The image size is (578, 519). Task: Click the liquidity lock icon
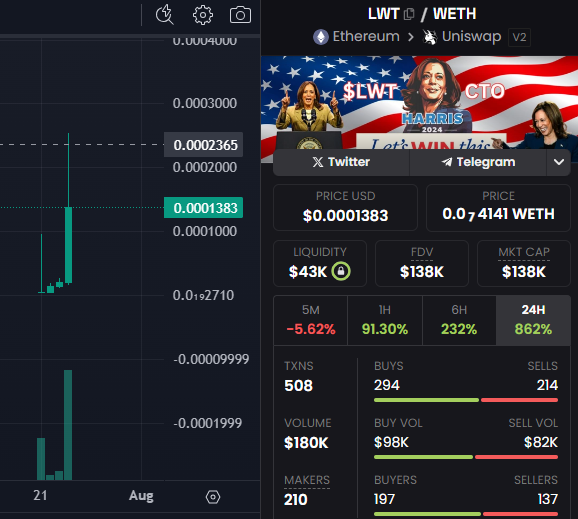(x=341, y=271)
